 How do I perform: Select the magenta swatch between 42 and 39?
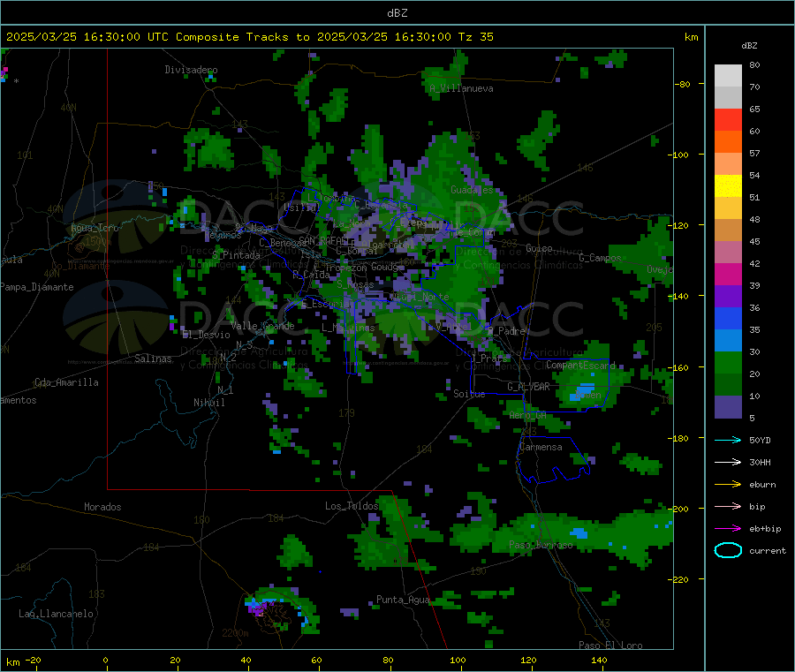(728, 274)
